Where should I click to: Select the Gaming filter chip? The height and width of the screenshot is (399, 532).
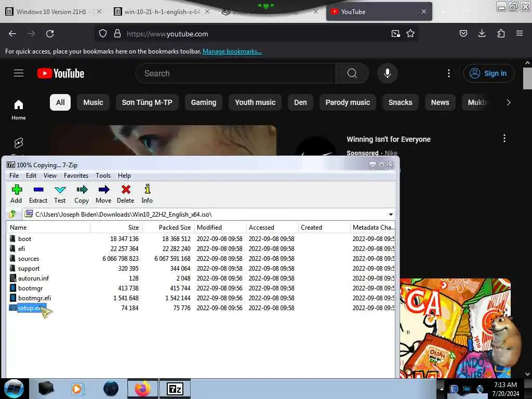204,102
